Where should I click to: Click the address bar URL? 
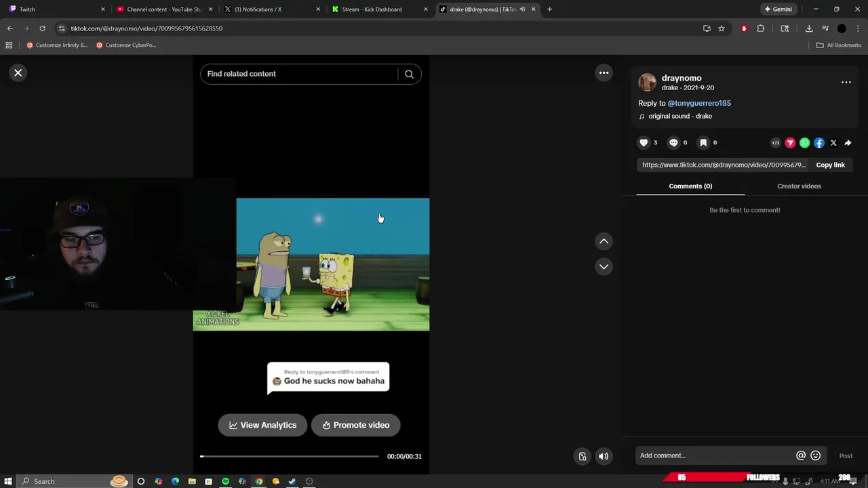coord(146,28)
